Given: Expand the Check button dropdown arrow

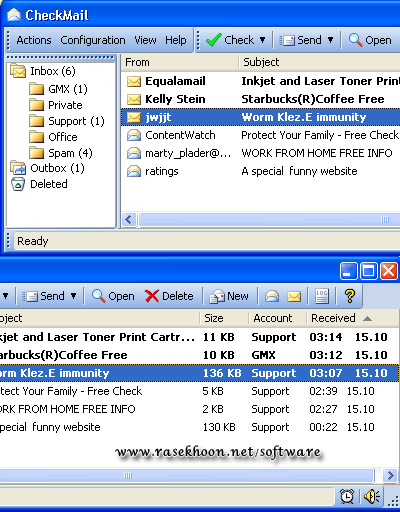Looking at the screenshot, I should click(263, 40).
